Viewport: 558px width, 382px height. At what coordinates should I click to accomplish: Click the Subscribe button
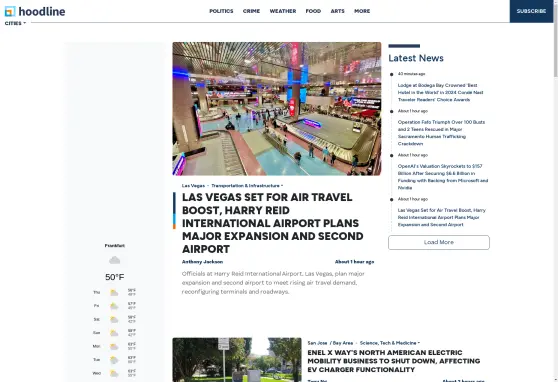tap(531, 11)
